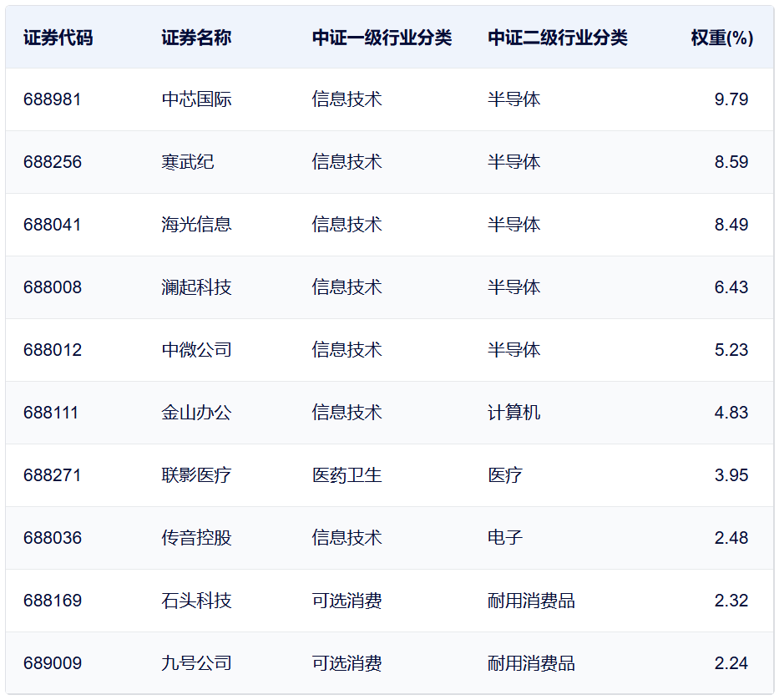
Task: Select stock name 寒武纪
Action: pyautogui.click(x=187, y=162)
